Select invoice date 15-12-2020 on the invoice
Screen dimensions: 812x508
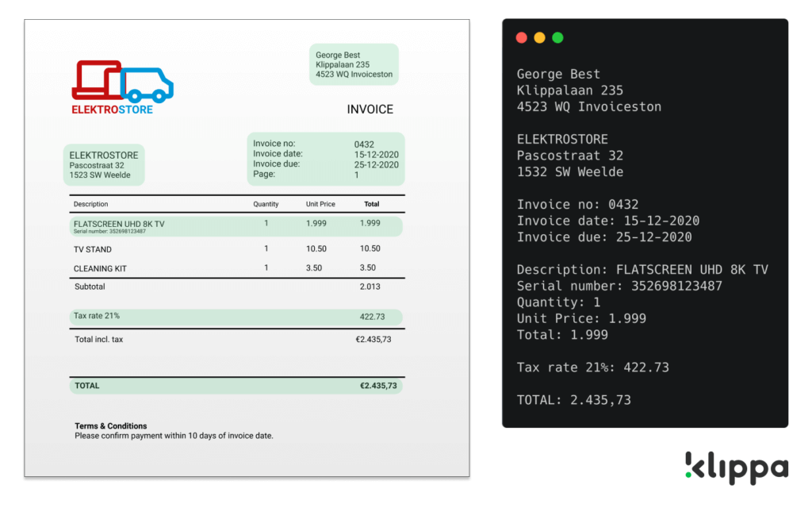pos(377,155)
